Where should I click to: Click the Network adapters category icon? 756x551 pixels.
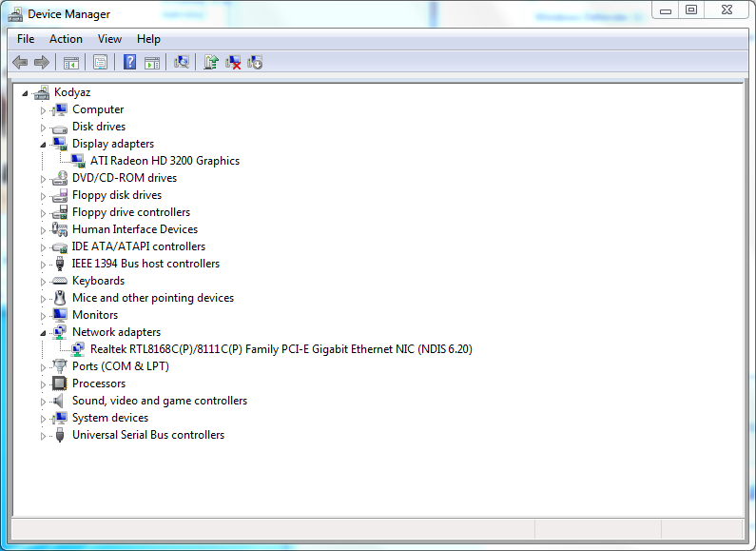60,332
